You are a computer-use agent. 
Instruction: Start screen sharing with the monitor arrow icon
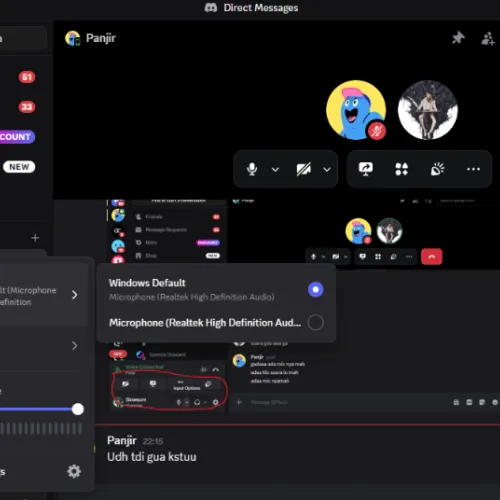pyautogui.click(x=366, y=169)
